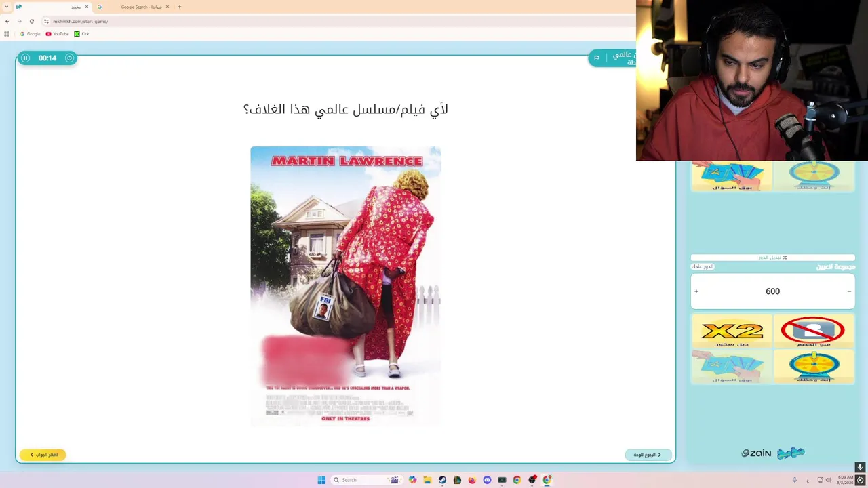Open the apps grid in bookmarks bar
The width and height of the screenshot is (868, 488).
click(x=7, y=34)
